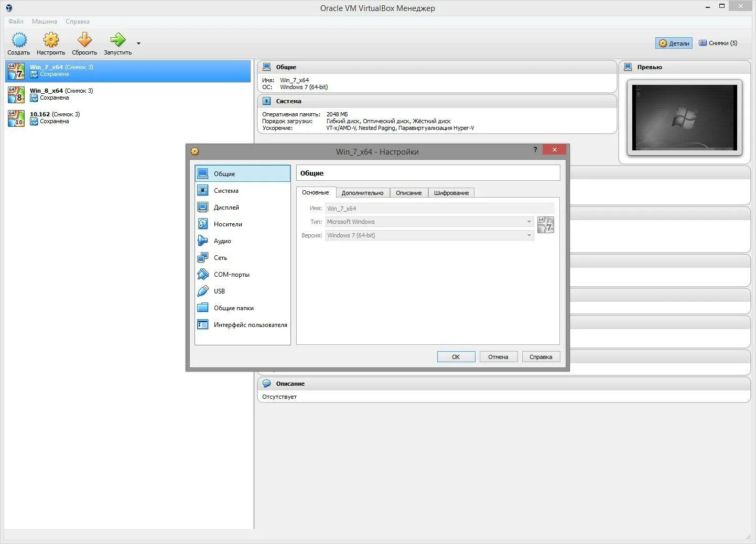Select the Win_8_x64 VM icon in list
Viewport: 756px width, 544px height.
tap(16, 94)
